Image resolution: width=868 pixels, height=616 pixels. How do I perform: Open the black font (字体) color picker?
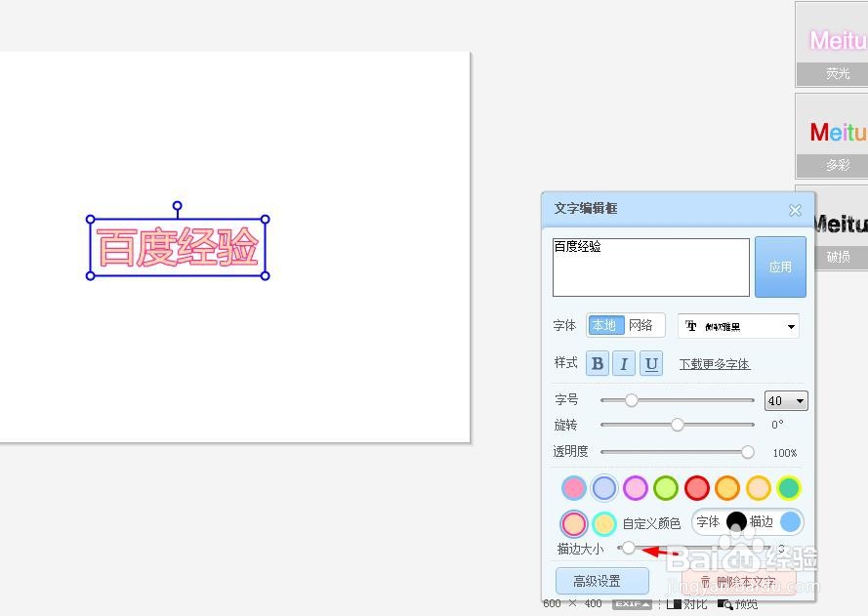coord(736,522)
